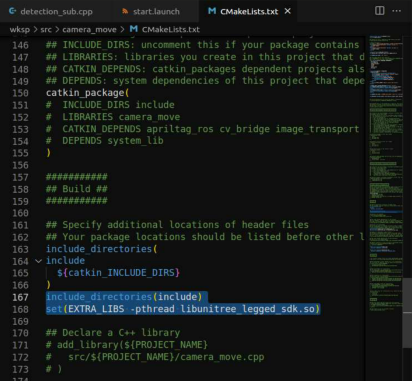Click '# INCLUDE_DIRS include' on line 151

pyautogui.click(x=110, y=105)
